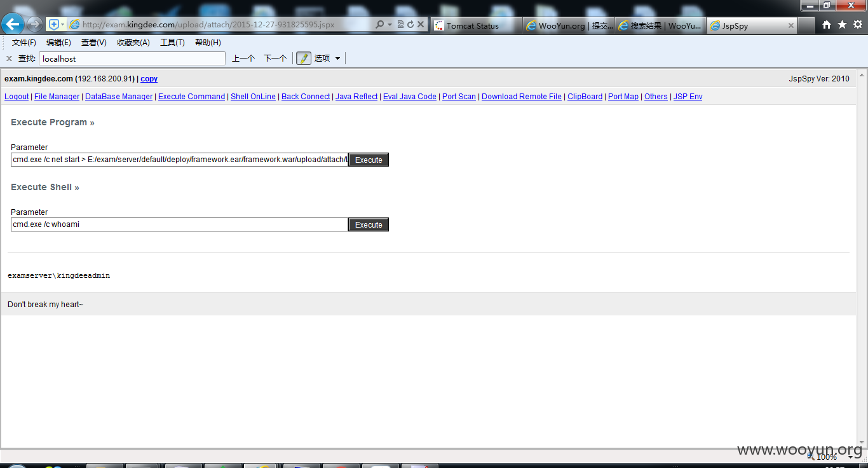This screenshot has width=868, height=468.
Task: Click 下一个 next match button
Action: pyautogui.click(x=275, y=59)
